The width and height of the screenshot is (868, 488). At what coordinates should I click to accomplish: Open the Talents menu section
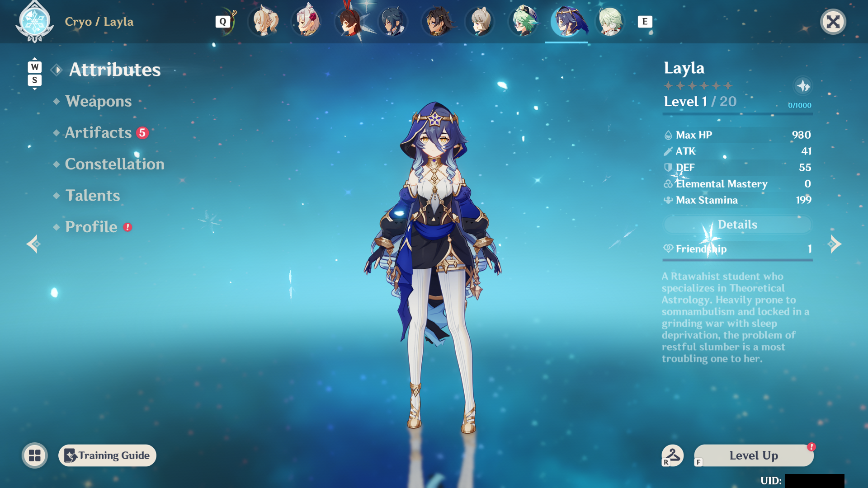point(93,196)
